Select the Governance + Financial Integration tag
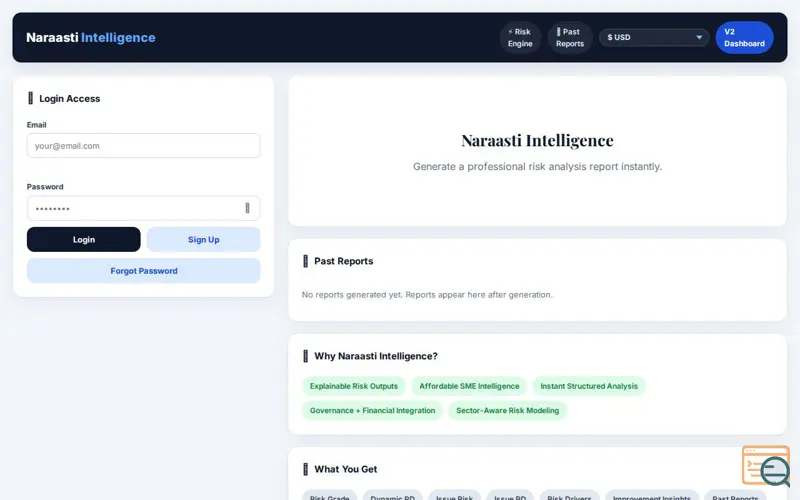The height and width of the screenshot is (500, 800). point(372,411)
